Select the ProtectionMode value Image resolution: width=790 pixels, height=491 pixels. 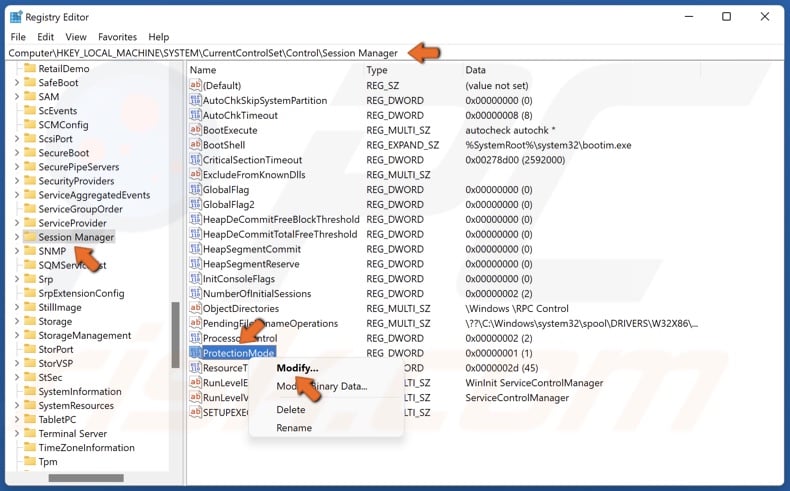238,353
